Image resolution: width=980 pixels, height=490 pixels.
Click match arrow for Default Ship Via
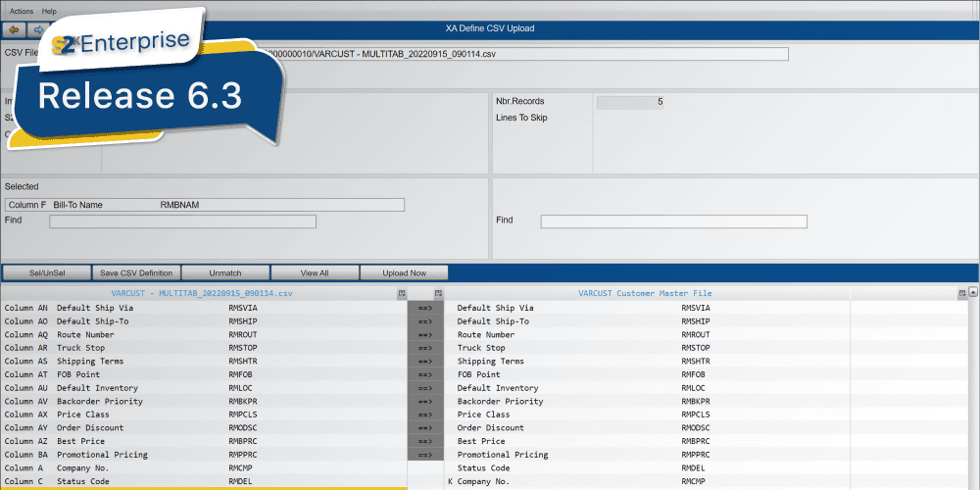click(x=425, y=308)
